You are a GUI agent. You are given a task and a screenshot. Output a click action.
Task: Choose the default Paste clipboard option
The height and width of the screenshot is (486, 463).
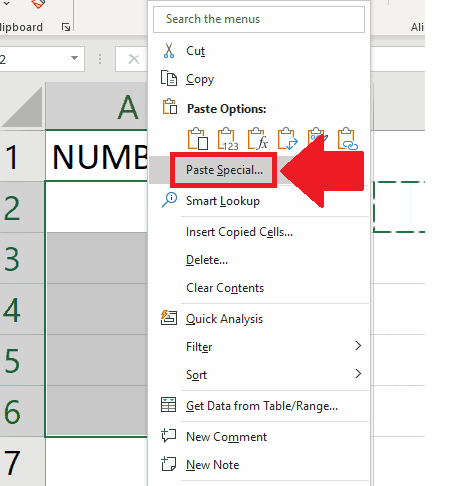tap(198, 139)
